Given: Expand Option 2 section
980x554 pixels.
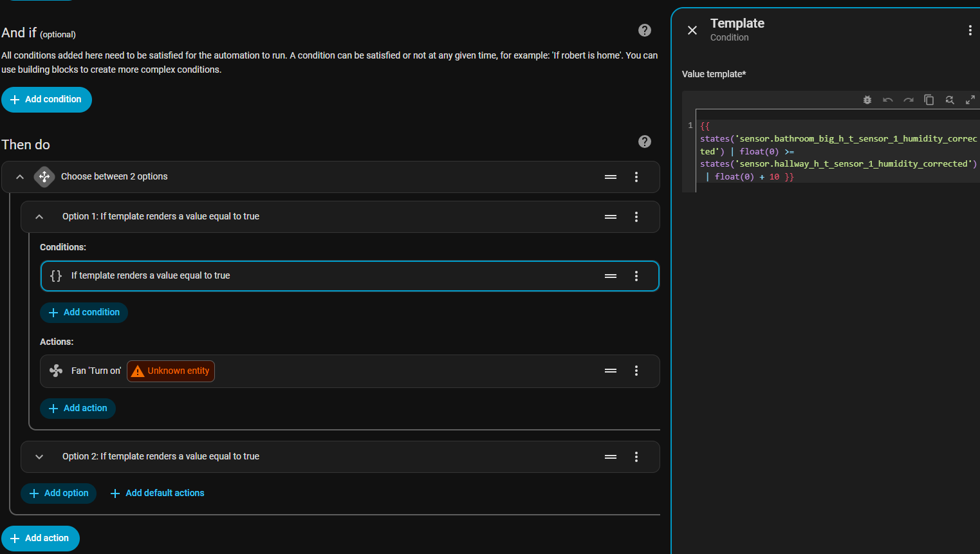Looking at the screenshot, I should tap(39, 457).
